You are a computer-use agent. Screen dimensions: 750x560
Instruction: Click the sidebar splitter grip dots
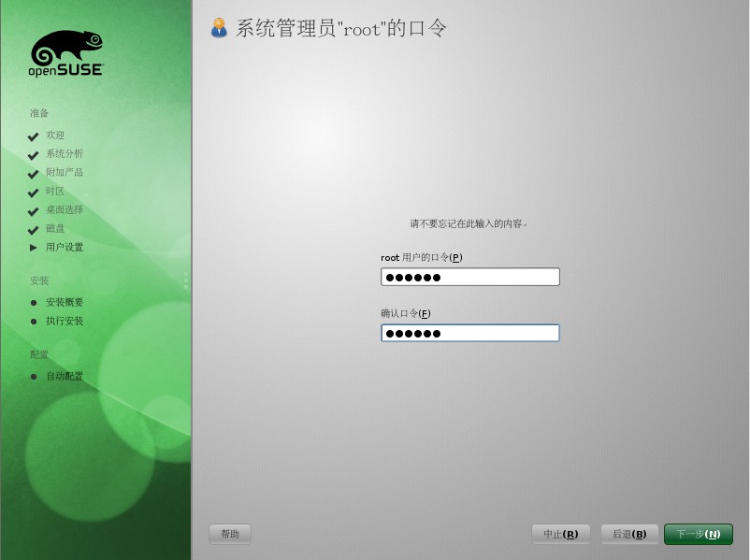coord(185,280)
